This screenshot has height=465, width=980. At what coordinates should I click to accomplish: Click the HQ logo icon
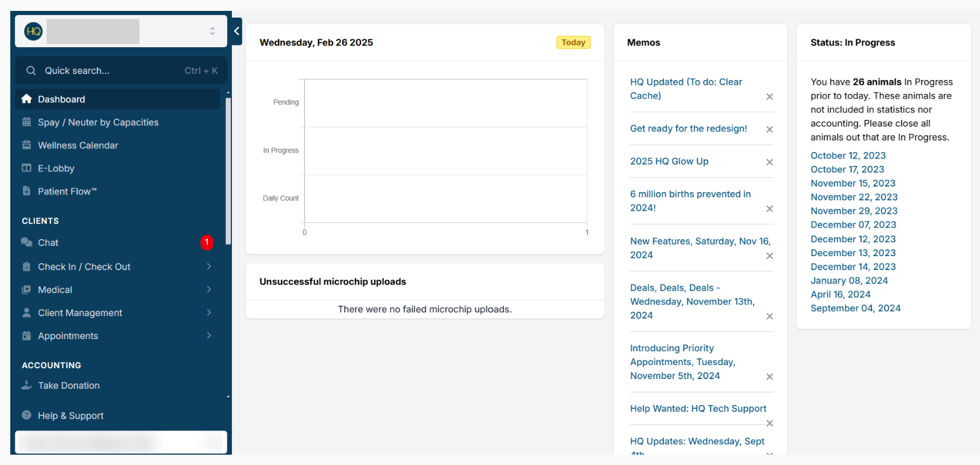(33, 31)
